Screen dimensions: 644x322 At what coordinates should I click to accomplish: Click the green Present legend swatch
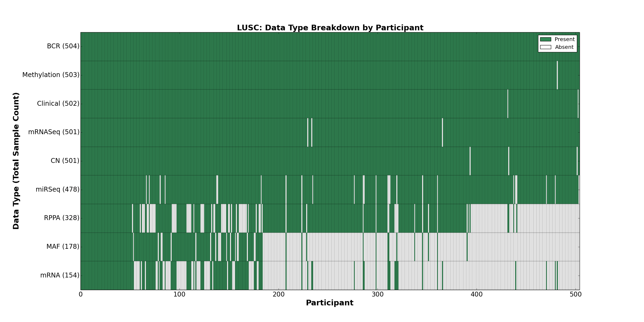tap(546, 39)
